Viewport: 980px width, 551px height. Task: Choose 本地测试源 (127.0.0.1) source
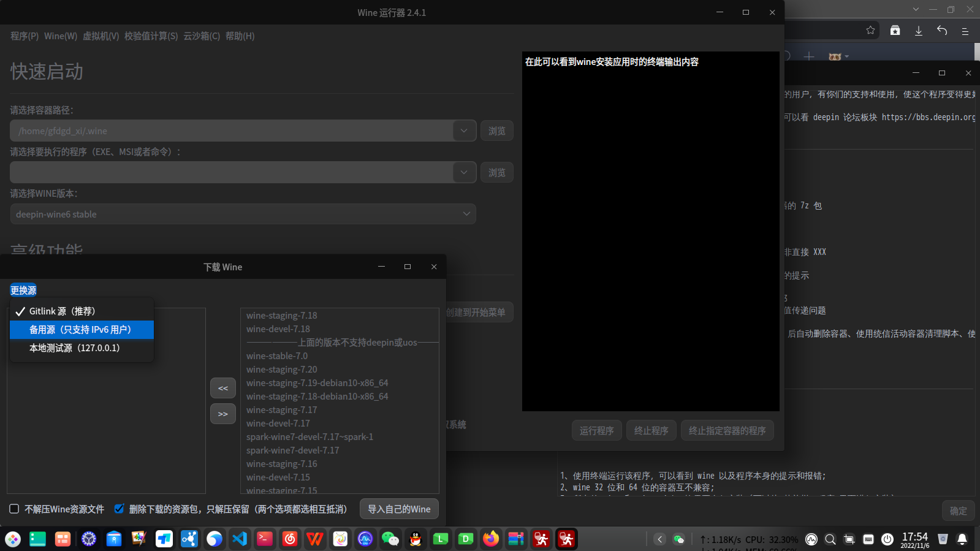(x=82, y=348)
